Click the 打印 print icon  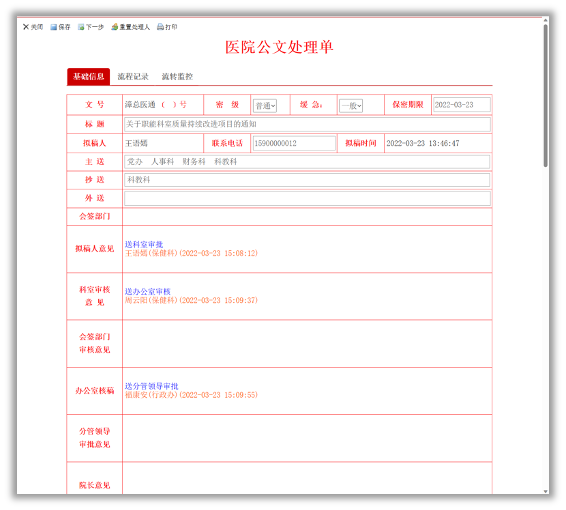coord(160,27)
